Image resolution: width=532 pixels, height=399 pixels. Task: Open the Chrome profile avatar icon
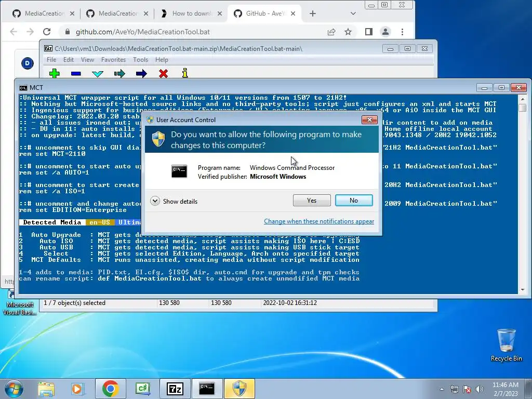point(385,32)
